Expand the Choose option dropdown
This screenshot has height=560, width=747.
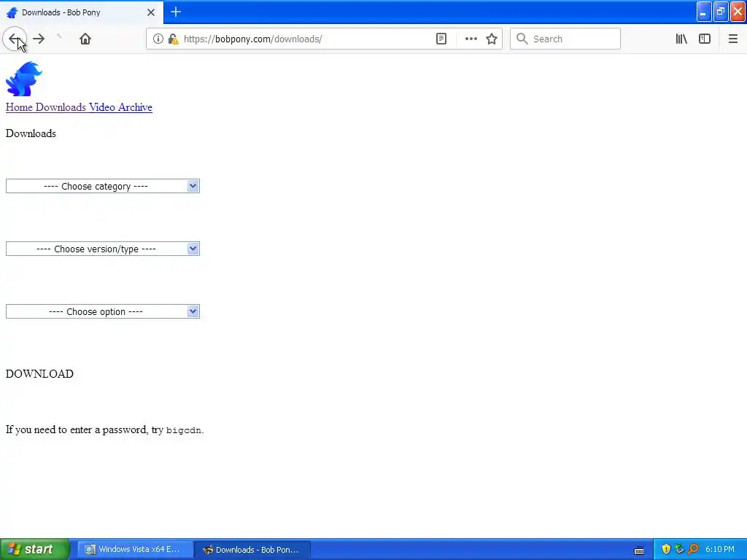coord(102,312)
